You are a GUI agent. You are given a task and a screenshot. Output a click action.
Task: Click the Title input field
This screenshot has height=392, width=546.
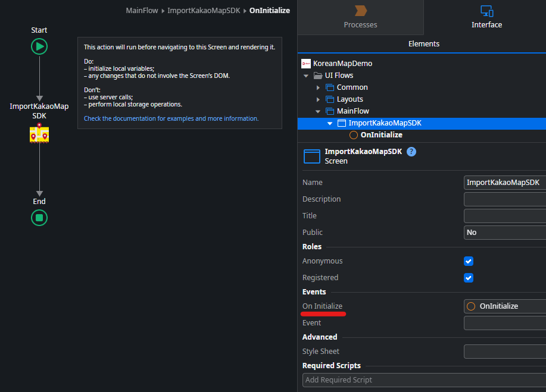click(505, 216)
